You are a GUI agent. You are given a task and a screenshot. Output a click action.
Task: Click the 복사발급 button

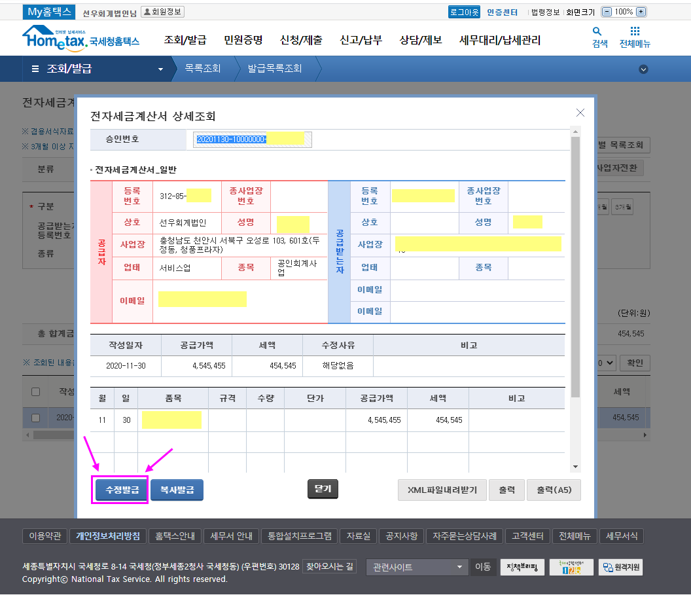click(177, 490)
